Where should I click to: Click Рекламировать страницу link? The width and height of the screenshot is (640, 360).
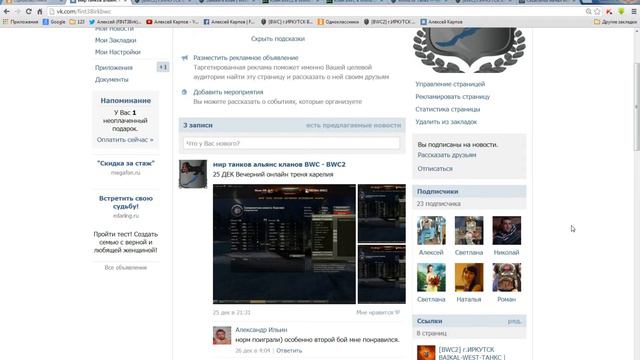click(453, 97)
